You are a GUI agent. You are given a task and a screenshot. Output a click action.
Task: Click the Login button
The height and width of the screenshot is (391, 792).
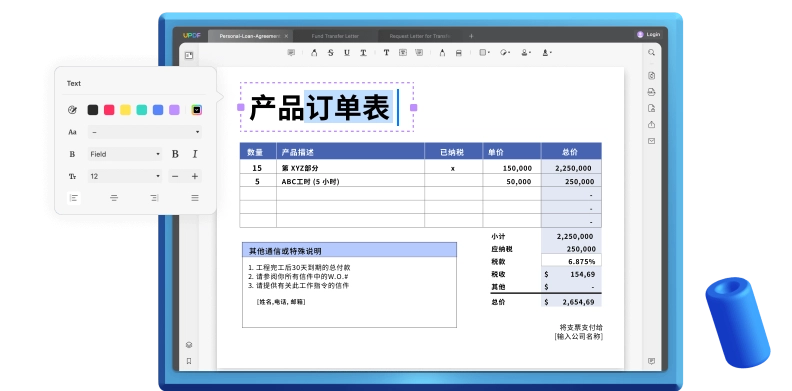(649, 34)
